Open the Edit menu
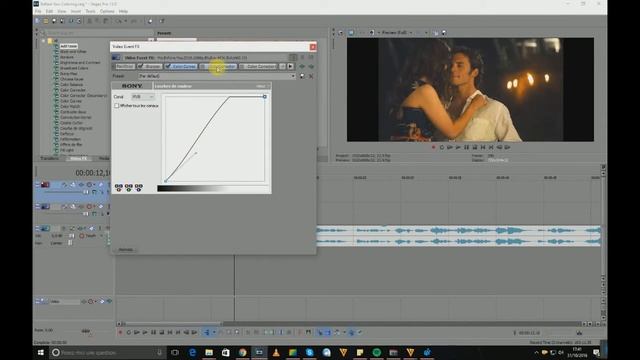Image resolution: width=640 pixels, height=360 pixels. tap(49, 11)
